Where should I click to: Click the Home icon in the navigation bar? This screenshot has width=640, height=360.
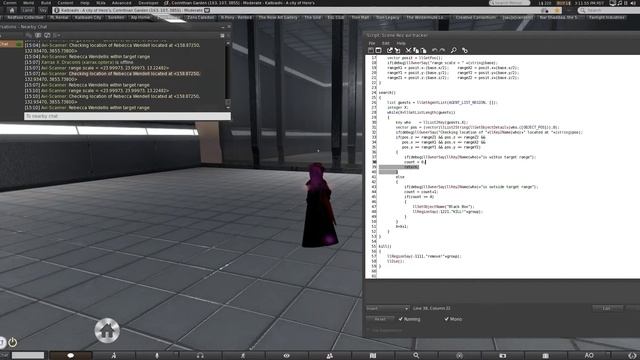tap(12, 10)
